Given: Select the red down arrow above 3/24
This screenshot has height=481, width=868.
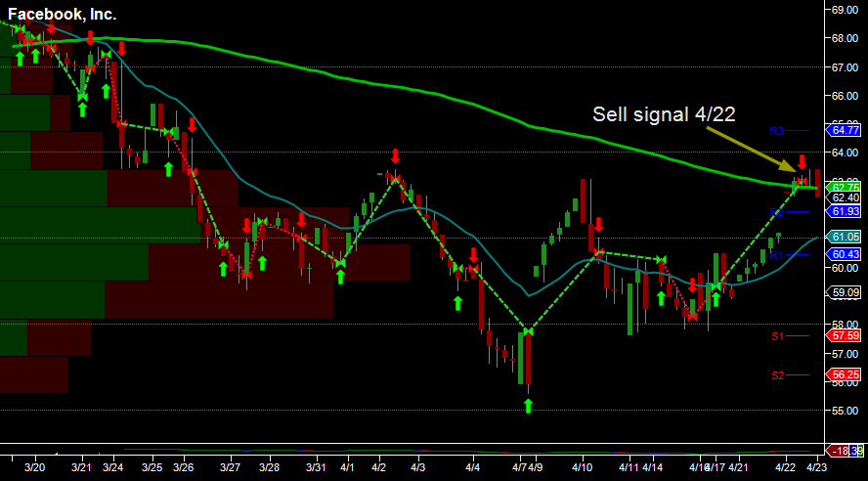Looking at the screenshot, I should [x=122, y=48].
